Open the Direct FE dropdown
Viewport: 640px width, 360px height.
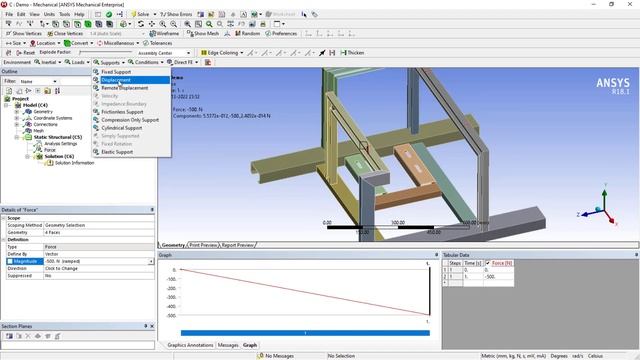pos(182,62)
